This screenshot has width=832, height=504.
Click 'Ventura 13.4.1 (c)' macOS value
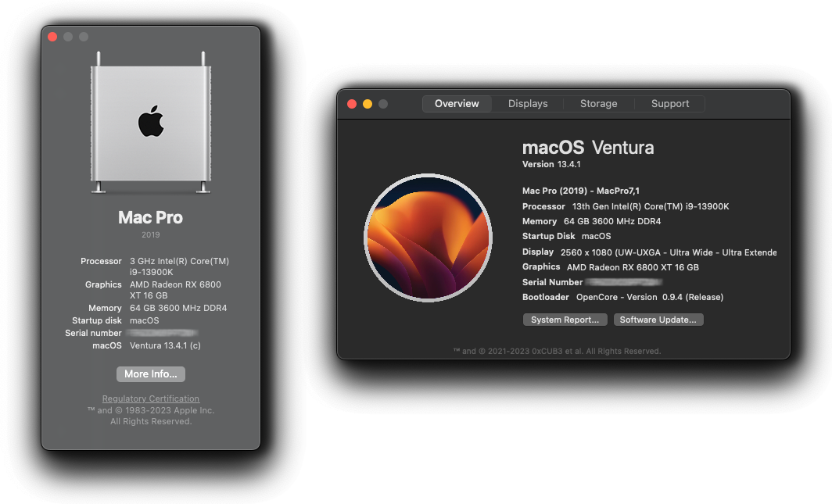click(165, 345)
